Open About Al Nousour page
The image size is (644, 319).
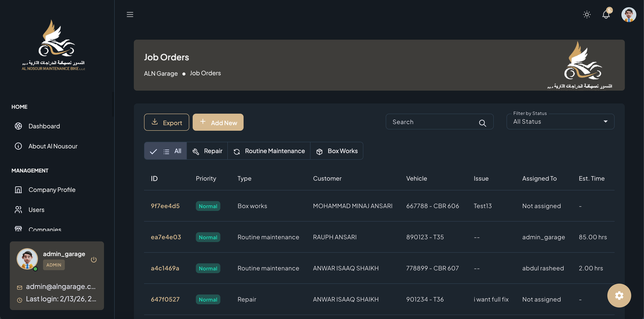53,146
